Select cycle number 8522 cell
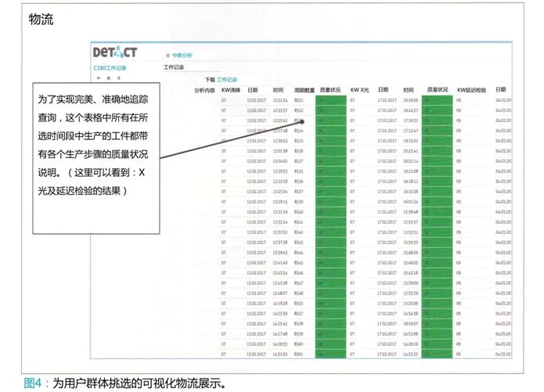The width and height of the screenshot is (544, 392). [x=299, y=110]
